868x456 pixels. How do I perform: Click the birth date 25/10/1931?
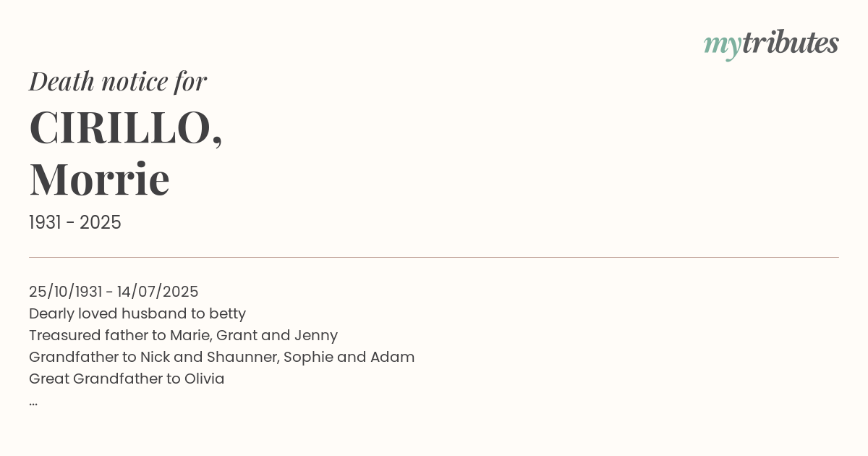pyautogui.click(x=65, y=292)
